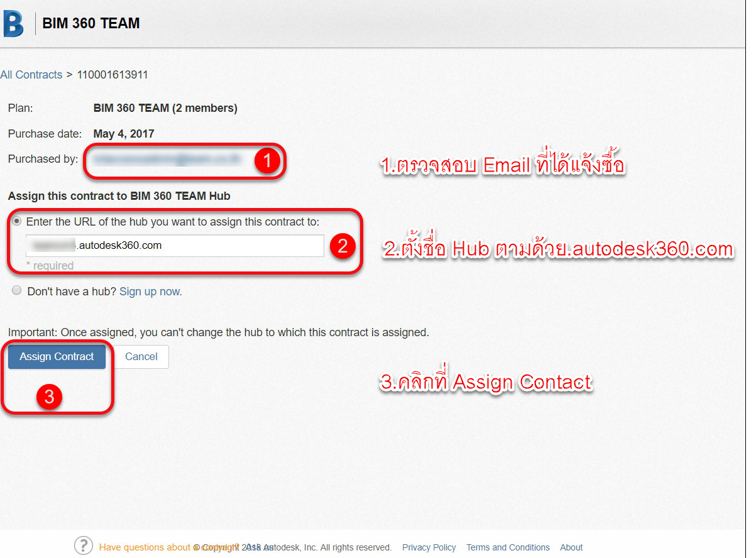The image size is (756, 558).
Task: Select the "Enter the URL of the hub" radio button
Action: tap(16, 221)
